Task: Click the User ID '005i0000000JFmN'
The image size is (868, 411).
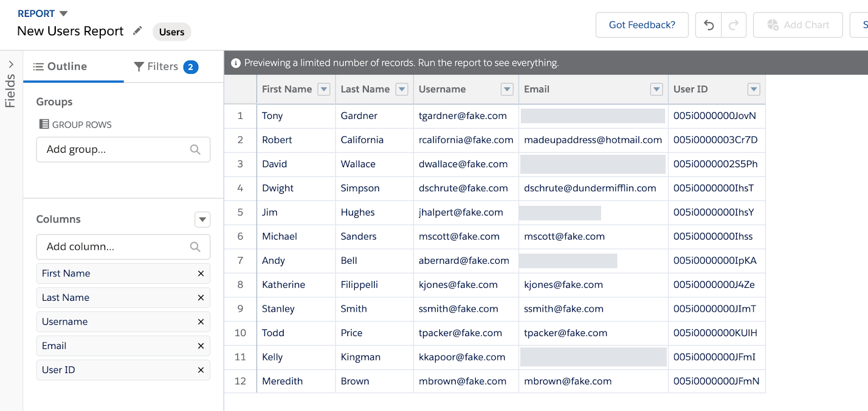Action: tap(716, 382)
